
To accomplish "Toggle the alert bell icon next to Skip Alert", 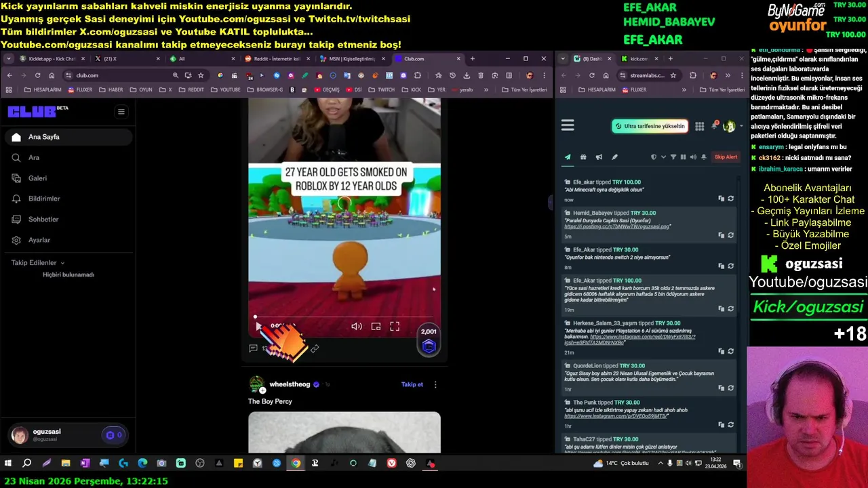I will [704, 157].
